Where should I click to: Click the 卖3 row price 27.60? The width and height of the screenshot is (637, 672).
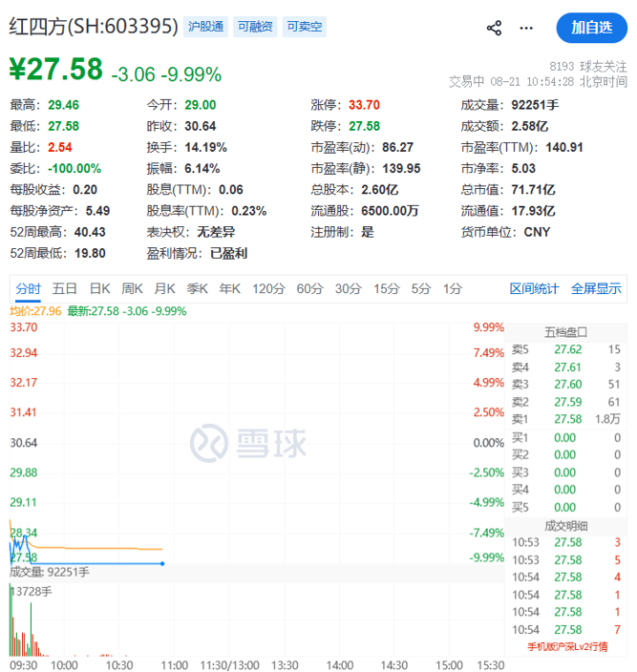click(568, 385)
